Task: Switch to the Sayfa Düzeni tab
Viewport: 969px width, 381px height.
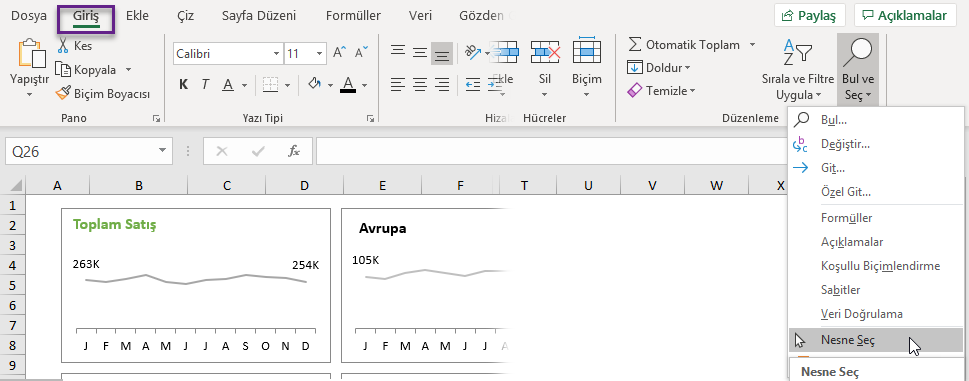Action: [259, 15]
